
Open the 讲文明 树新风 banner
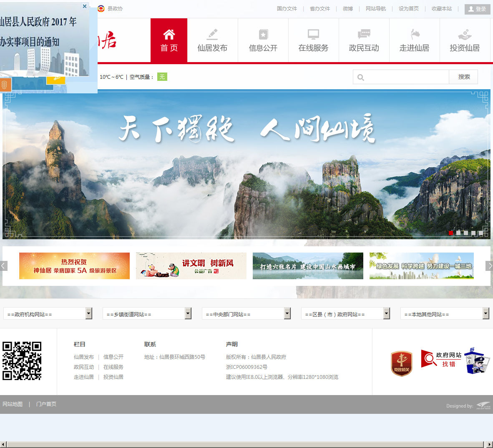191,266
